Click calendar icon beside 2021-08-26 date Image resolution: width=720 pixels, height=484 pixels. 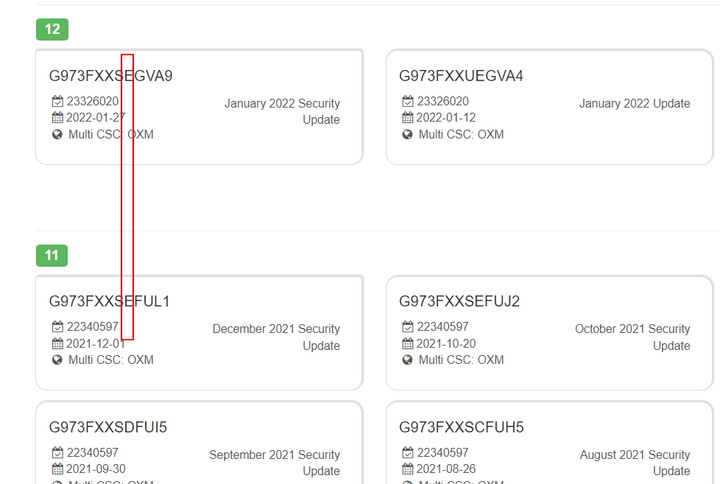tap(407, 469)
